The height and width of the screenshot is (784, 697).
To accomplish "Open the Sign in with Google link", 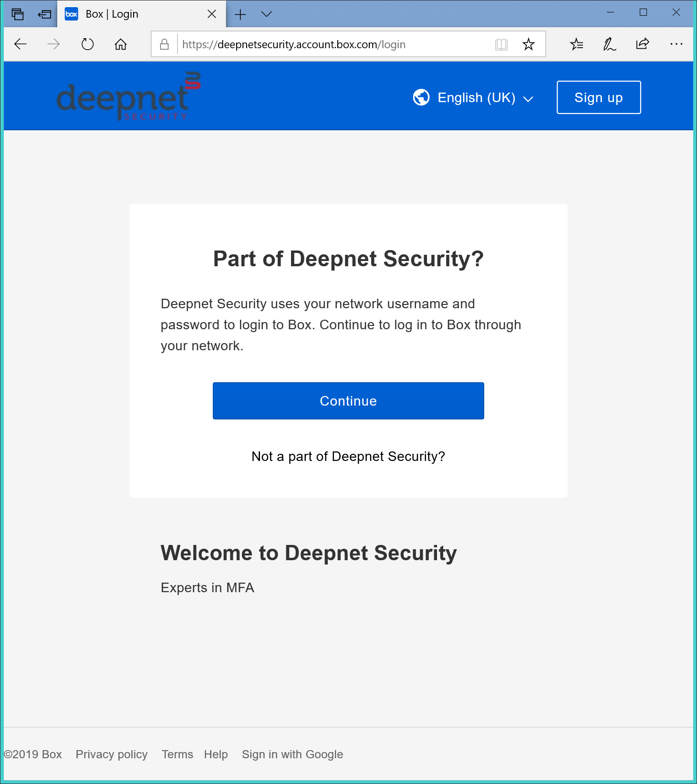I will [x=292, y=754].
